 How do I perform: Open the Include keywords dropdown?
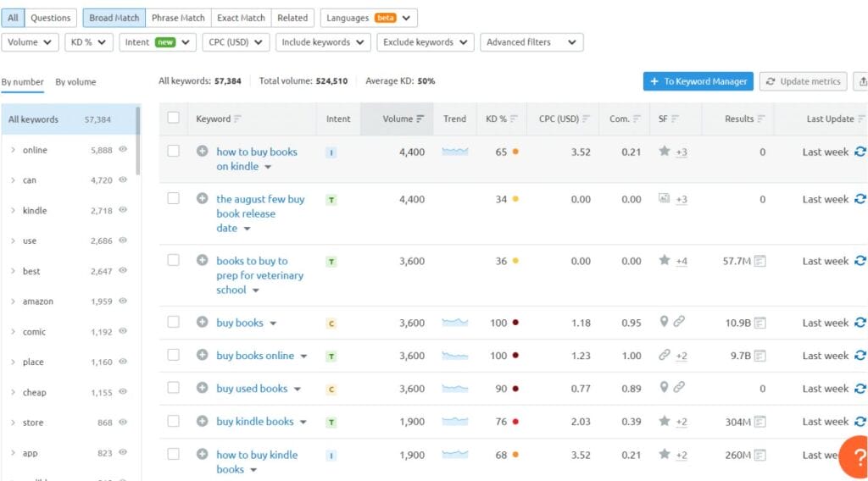323,42
